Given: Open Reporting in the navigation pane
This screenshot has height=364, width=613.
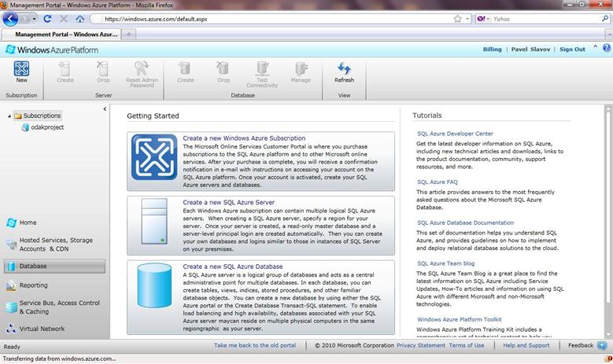Looking at the screenshot, I should 27,285.
